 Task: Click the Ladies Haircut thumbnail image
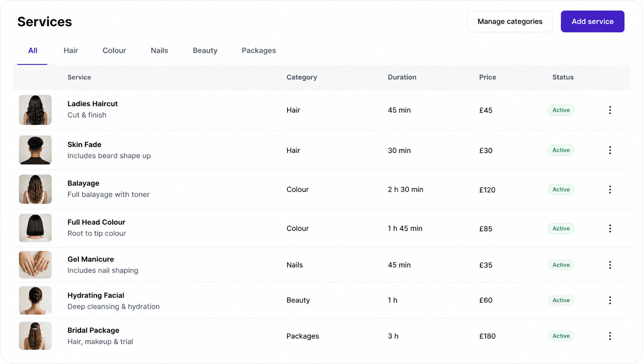35,110
